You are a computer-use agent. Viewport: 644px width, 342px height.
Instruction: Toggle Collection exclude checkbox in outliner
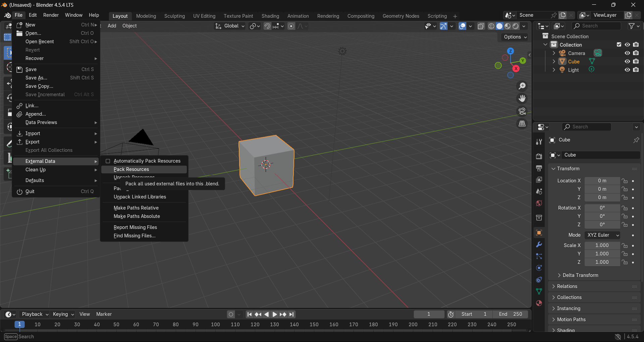[x=619, y=45]
